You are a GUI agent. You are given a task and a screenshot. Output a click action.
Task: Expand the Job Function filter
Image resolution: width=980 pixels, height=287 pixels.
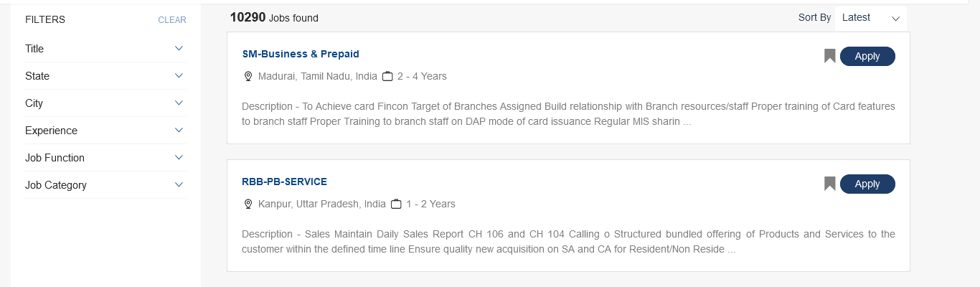coord(179,158)
